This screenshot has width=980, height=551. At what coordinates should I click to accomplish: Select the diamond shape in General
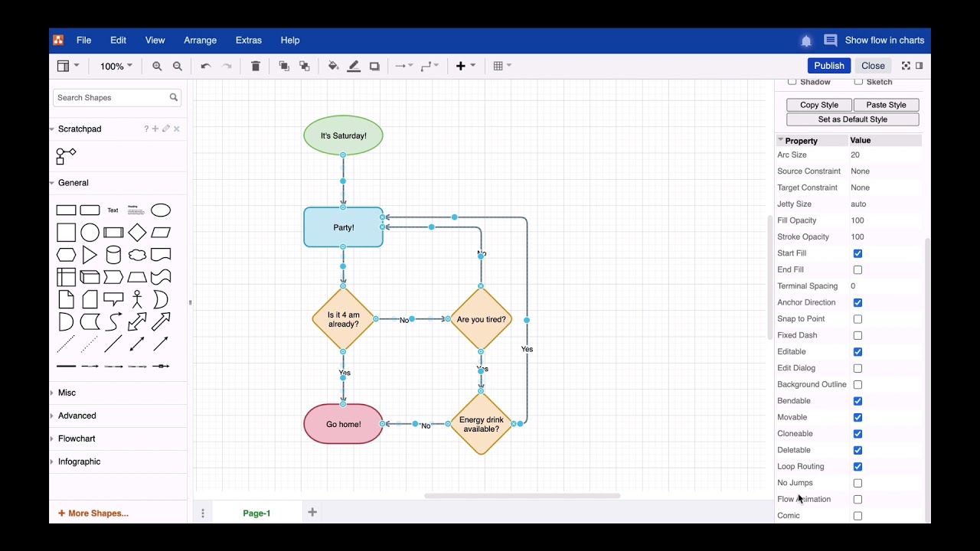point(137,233)
